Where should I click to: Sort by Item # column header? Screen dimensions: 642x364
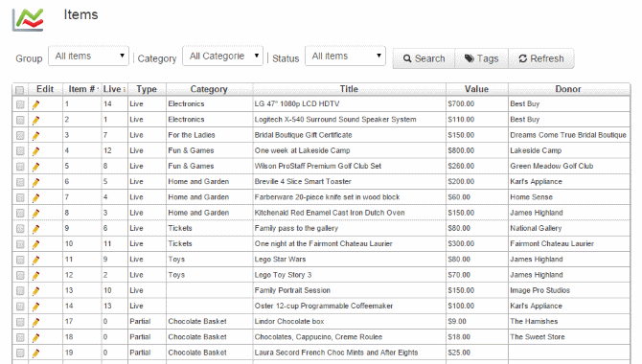point(81,89)
